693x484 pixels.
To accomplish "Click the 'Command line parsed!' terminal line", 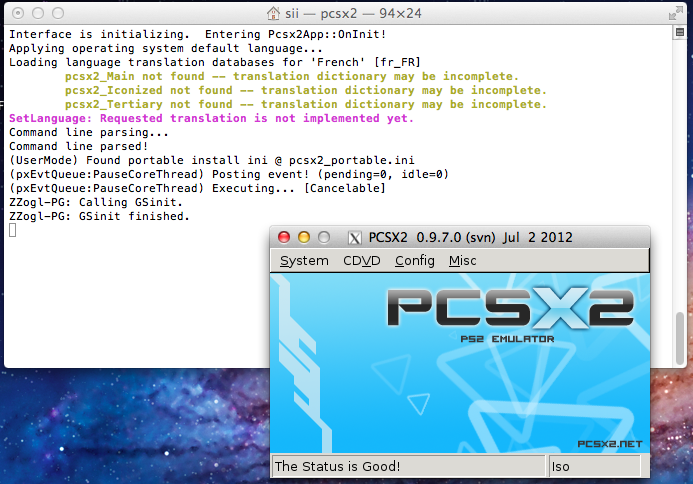I will coord(79,146).
